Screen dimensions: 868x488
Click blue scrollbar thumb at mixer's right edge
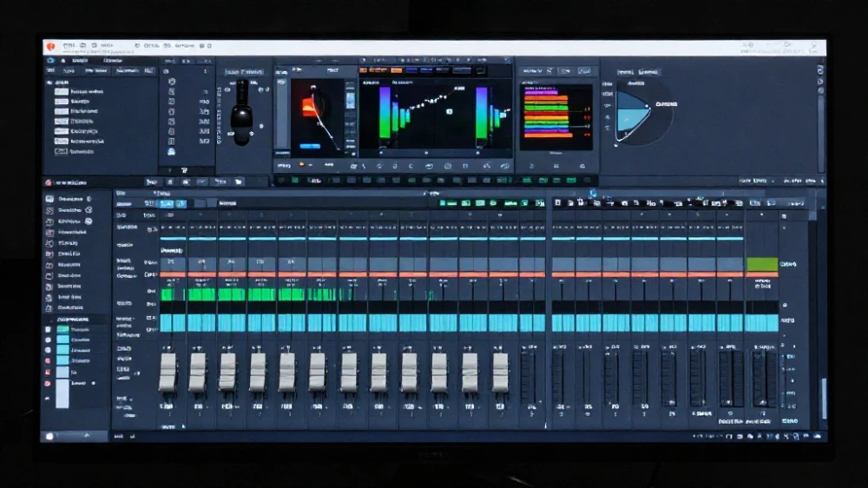point(824,399)
